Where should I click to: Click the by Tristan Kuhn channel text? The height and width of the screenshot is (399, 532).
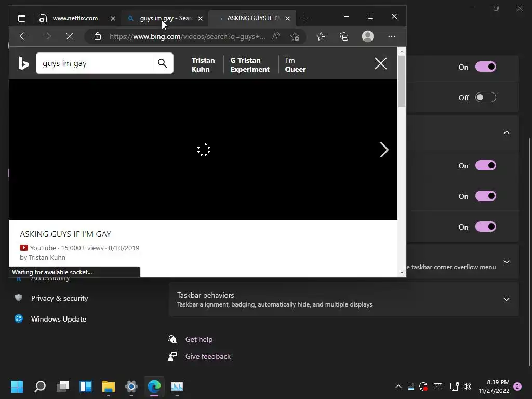(43, 257)
